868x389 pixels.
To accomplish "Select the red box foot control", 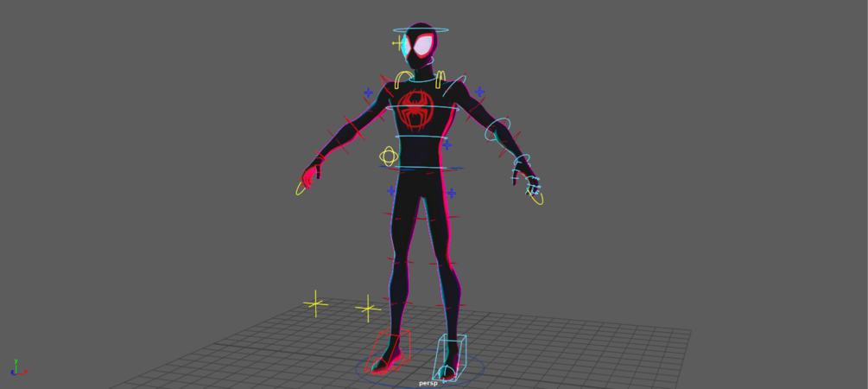I will 388,351.
